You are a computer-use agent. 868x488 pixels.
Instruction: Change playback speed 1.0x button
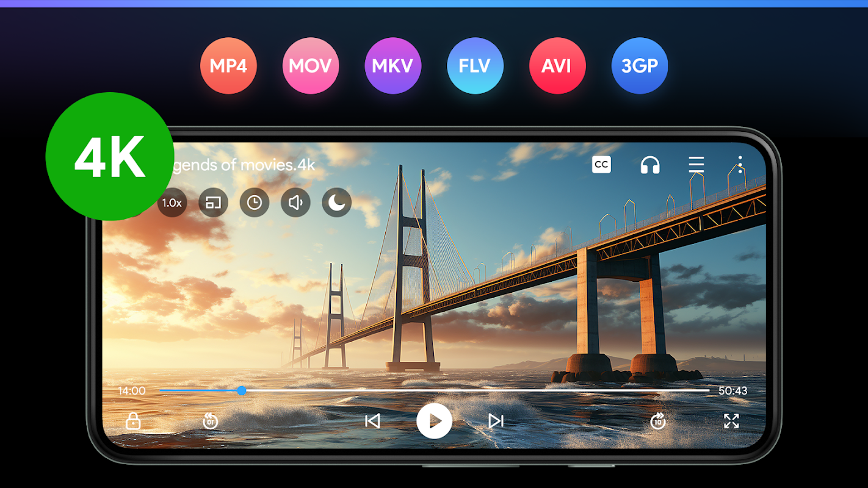point(172,203)
